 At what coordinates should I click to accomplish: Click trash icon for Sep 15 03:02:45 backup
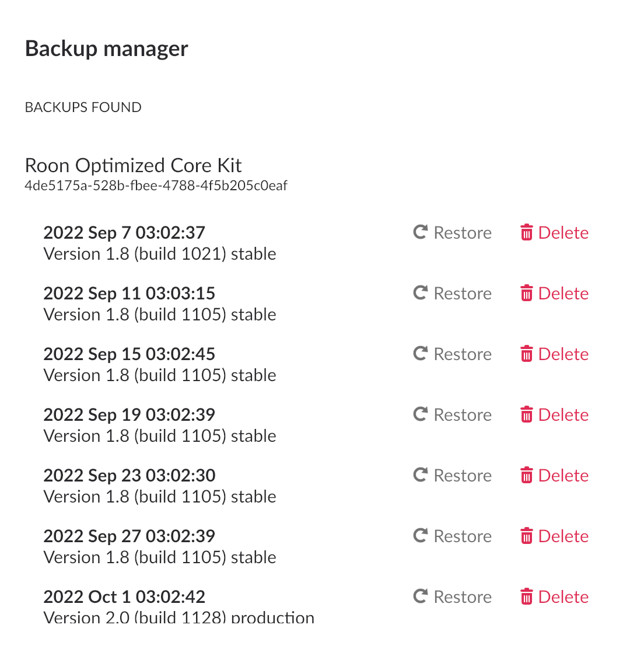click(526, 354)
